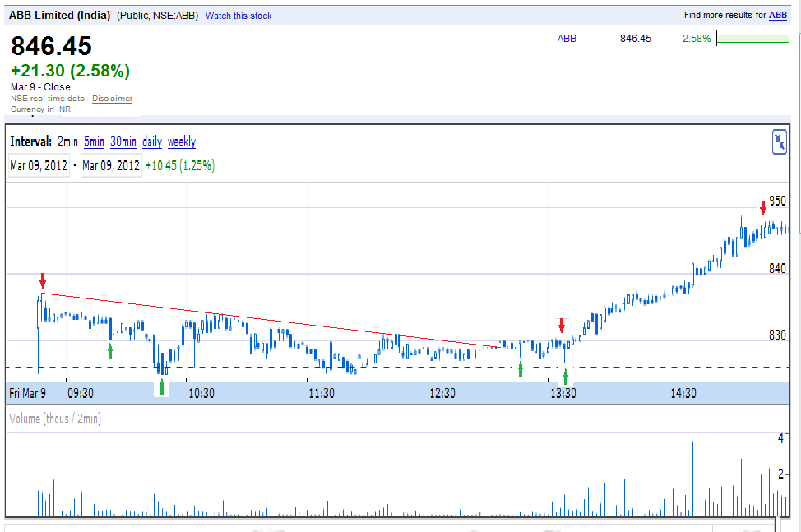Click the large 846.45 price heading
Image resolution: width=801 pixels, height=532 pixels.
[x=51, y=46]
